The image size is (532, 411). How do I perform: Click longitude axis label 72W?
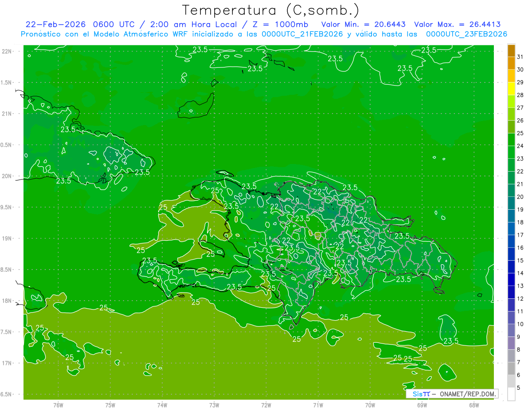[266, 405]
